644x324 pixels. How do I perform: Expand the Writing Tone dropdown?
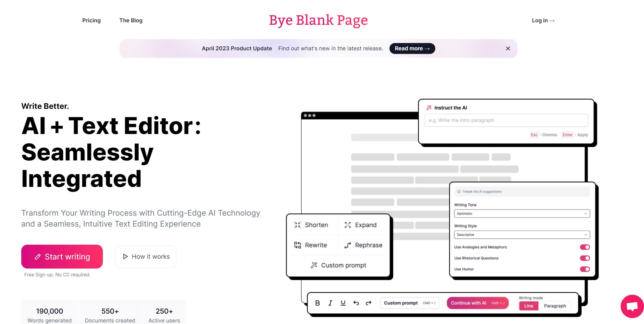click(x=521, y=213)
